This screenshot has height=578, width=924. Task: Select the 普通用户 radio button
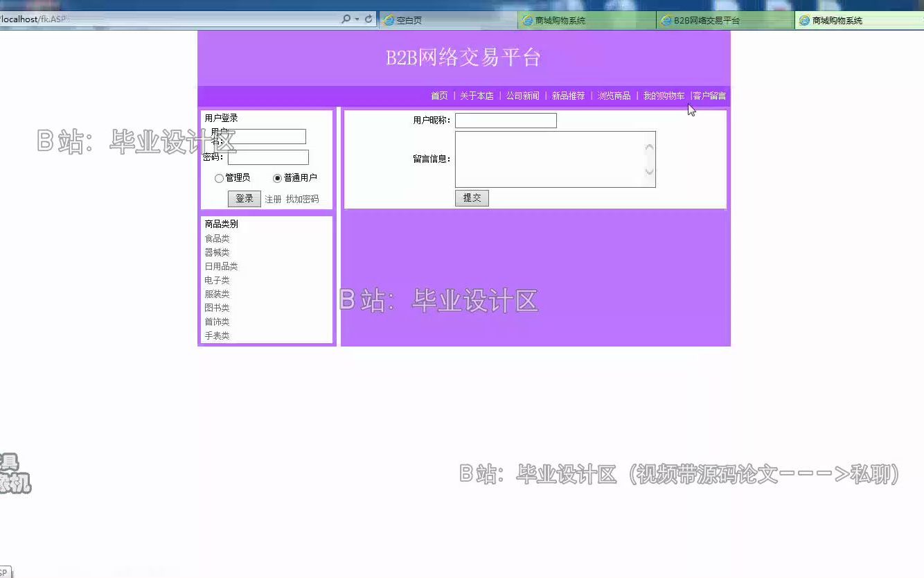(x=278, y=178)
